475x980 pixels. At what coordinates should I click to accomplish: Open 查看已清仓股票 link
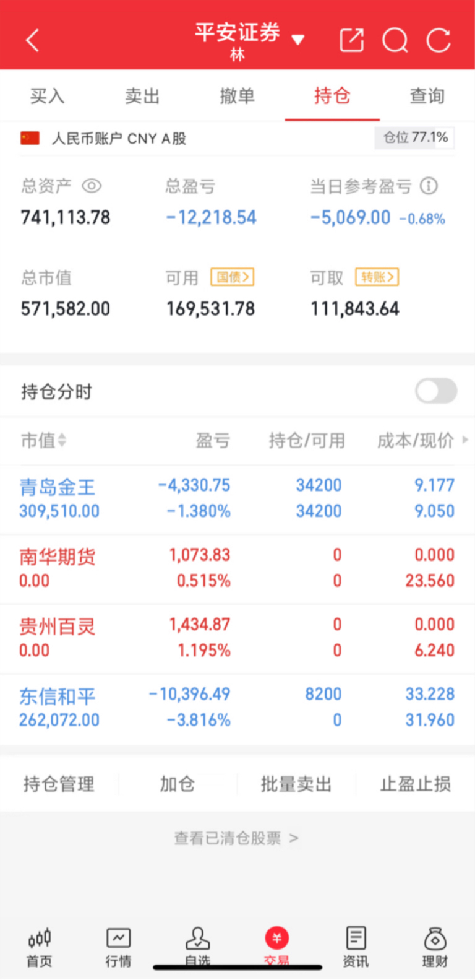(236, 838)
